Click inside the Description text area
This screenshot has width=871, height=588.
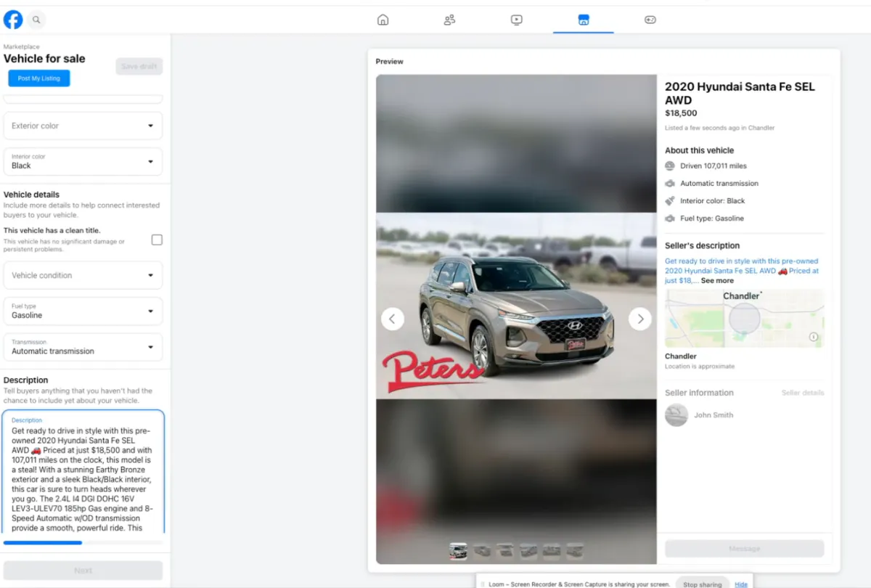click(x=83, y=472)
